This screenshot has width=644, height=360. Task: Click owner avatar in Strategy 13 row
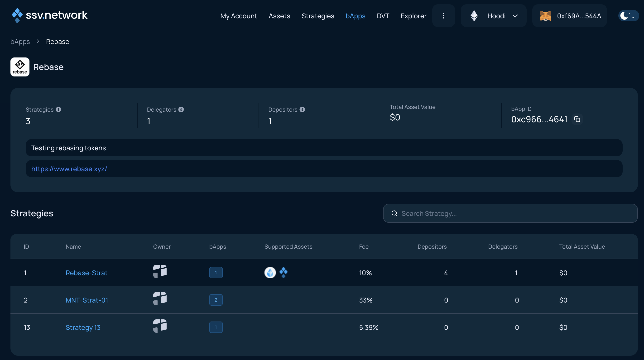pyautogui.click(x=160, y=326)
